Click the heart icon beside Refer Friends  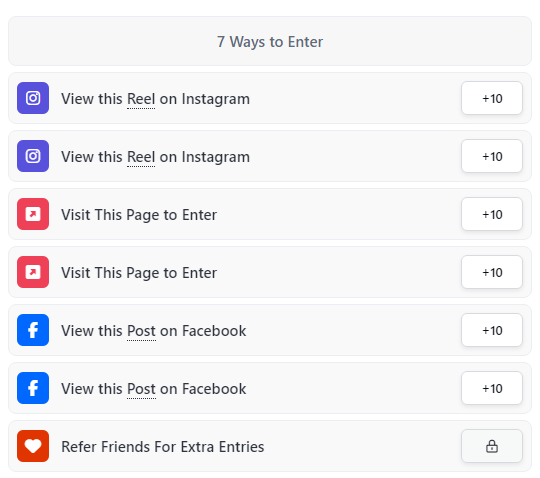[x=33, y=446]
